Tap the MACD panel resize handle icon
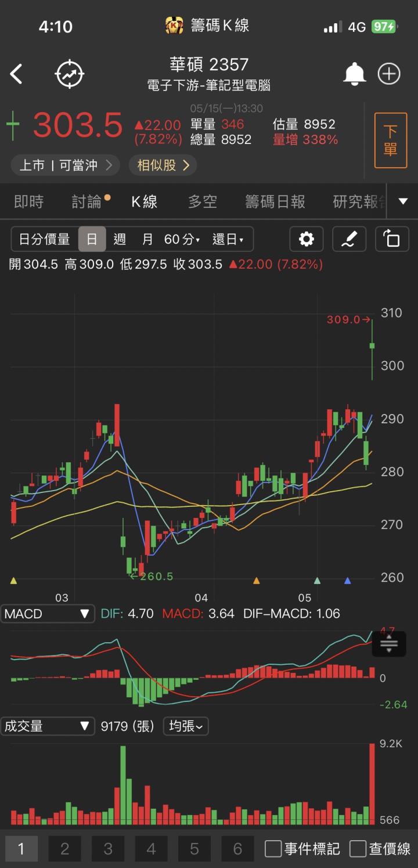The image size is (418, 868). point(388,643)
